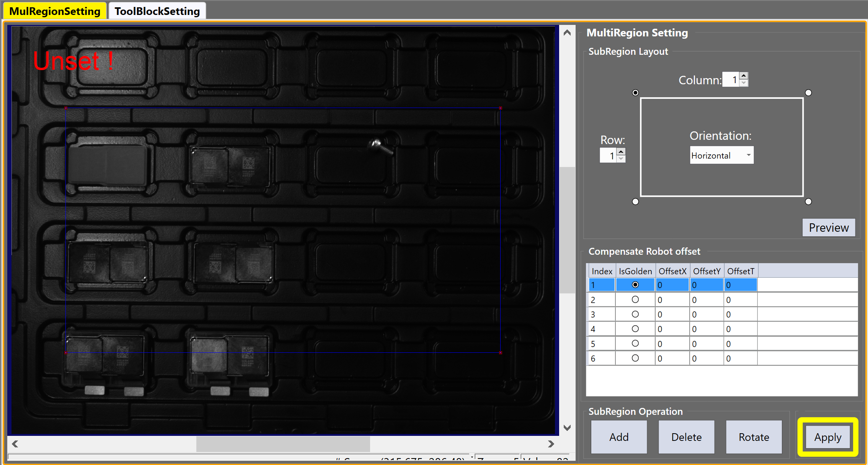Open the Orientation Horizontal dropdown

(x=721, y=156)
